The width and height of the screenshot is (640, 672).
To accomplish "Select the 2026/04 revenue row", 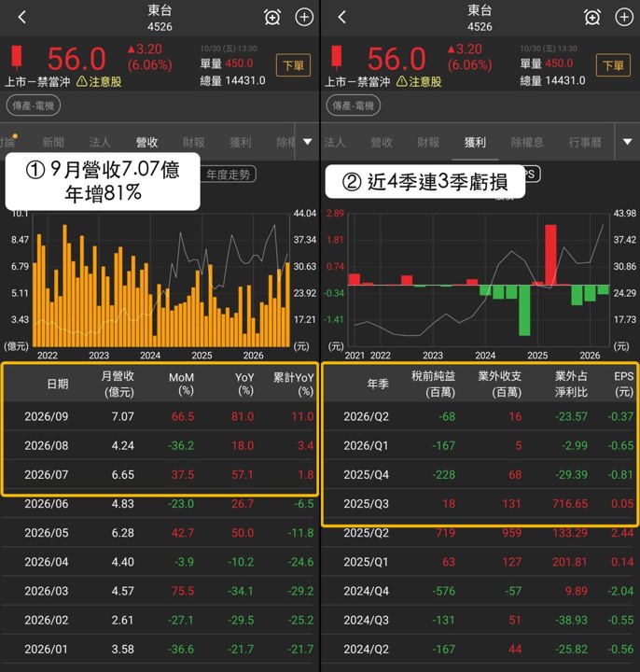I will click(x=160, y=562).
